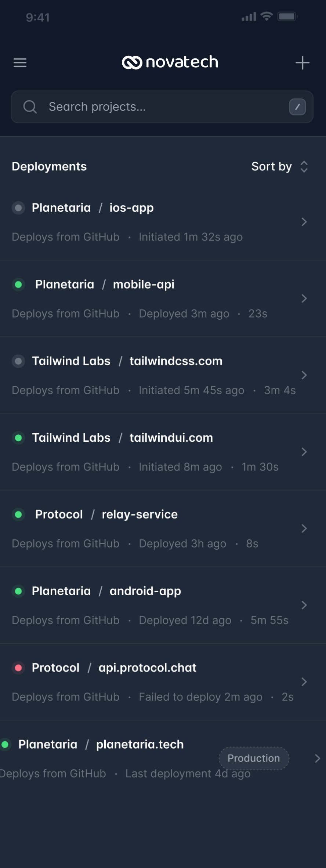Click the search magnifier icon

tap(30, 107)
